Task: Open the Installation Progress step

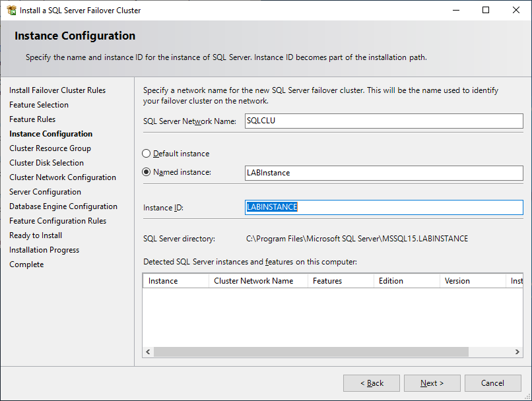Action: [44, 250]
